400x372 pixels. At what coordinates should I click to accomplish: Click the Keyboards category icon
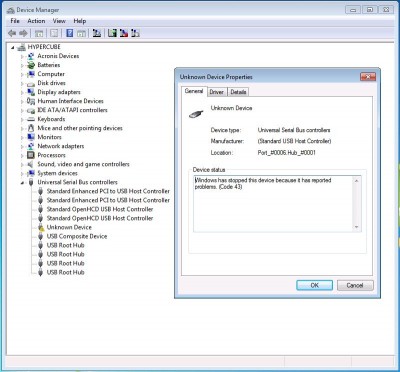pos(31,119)
